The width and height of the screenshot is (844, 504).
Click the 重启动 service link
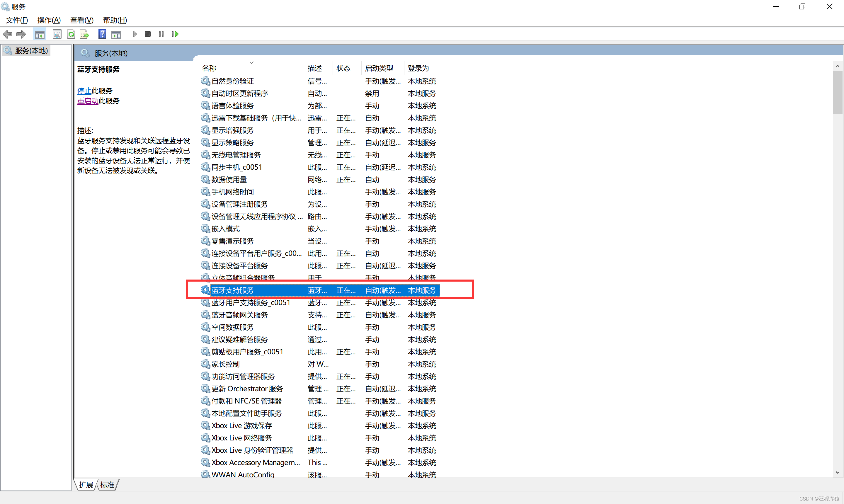(88, 101)
